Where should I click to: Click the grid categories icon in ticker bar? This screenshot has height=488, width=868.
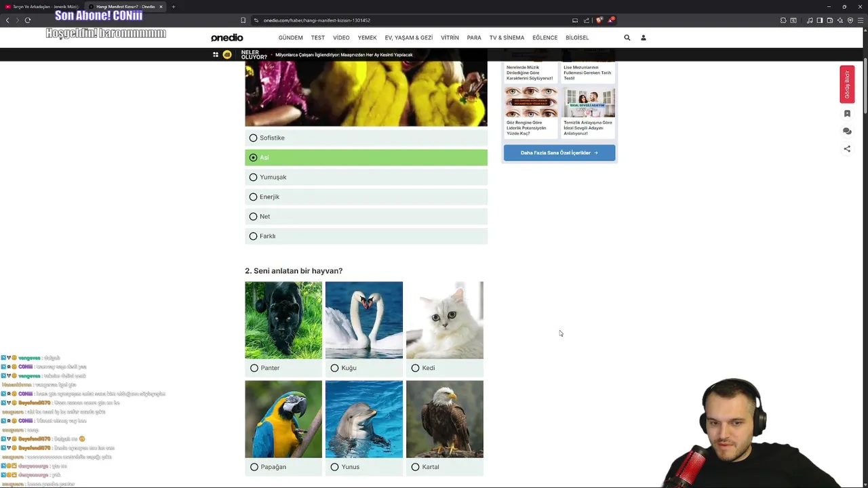[x=216, y=55]
